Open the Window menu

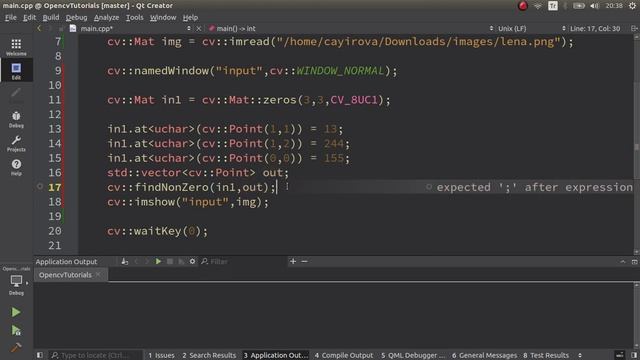pos(163,17)
